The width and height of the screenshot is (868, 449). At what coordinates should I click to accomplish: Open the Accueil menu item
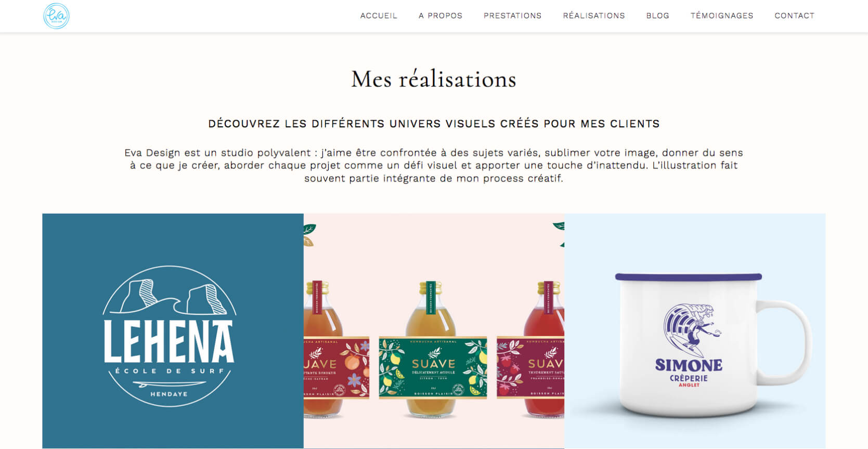(x=379, y=16)
